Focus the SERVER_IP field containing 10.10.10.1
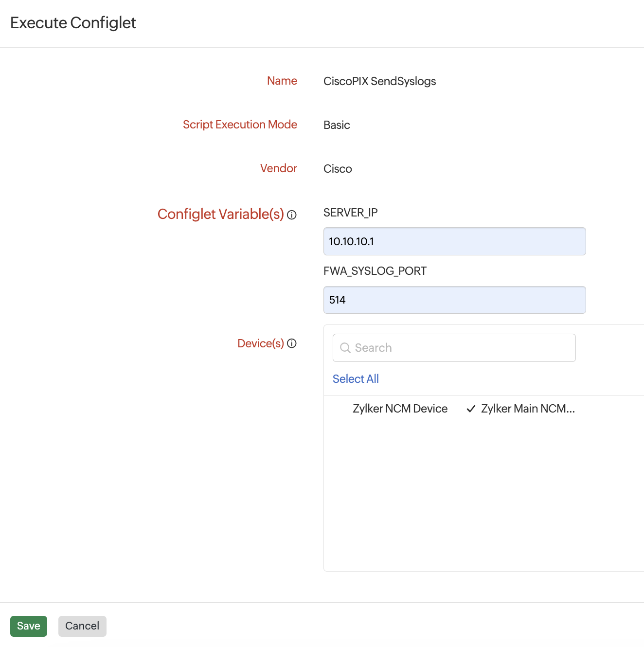 (454, 241)
